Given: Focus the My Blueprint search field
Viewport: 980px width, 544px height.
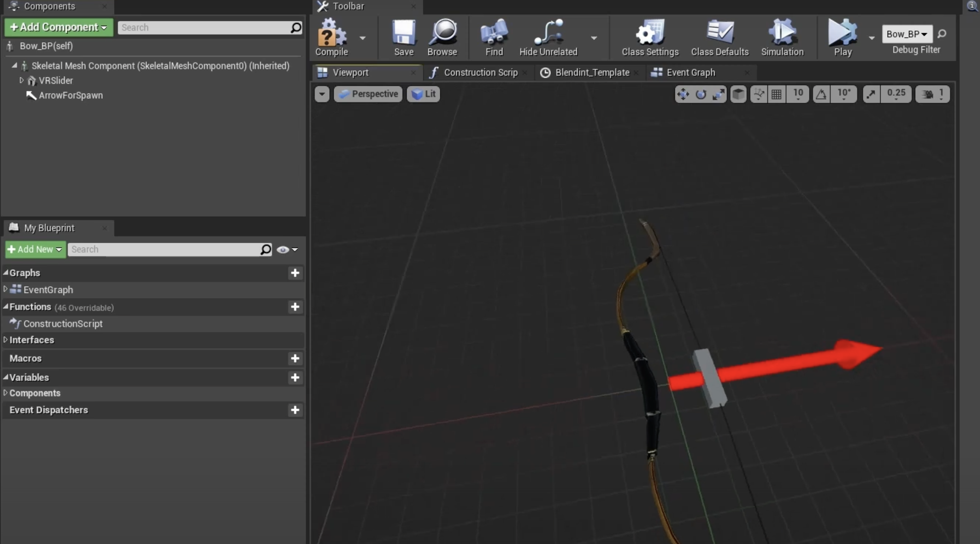Looking at the screenshot, I should coord(164,249).
